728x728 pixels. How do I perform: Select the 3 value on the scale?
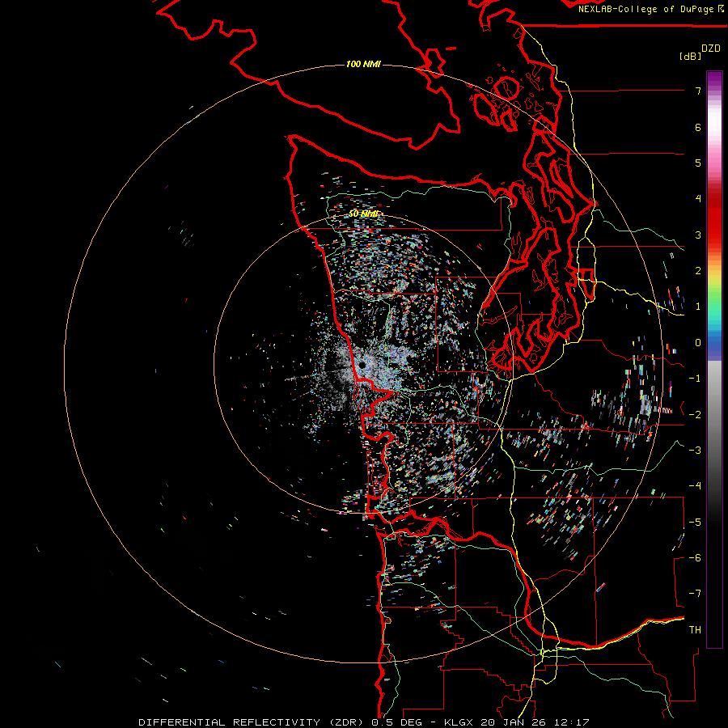pyautogui.click(x=698, y=235)
